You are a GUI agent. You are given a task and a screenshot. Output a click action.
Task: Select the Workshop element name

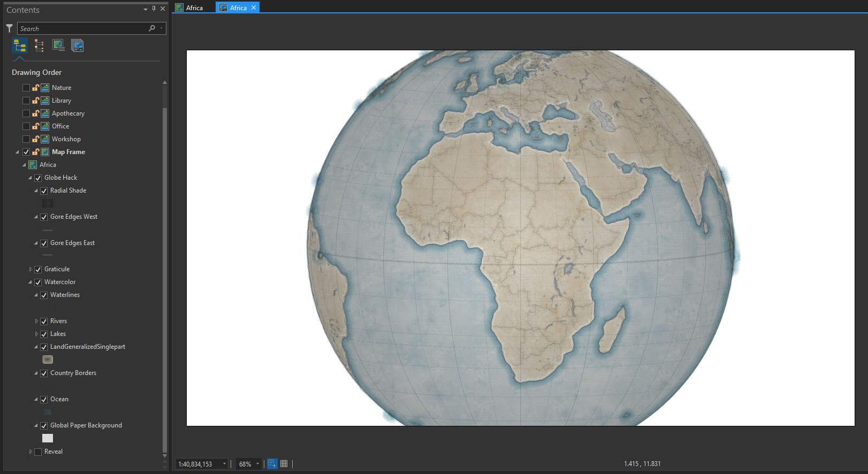click(66, 139)
